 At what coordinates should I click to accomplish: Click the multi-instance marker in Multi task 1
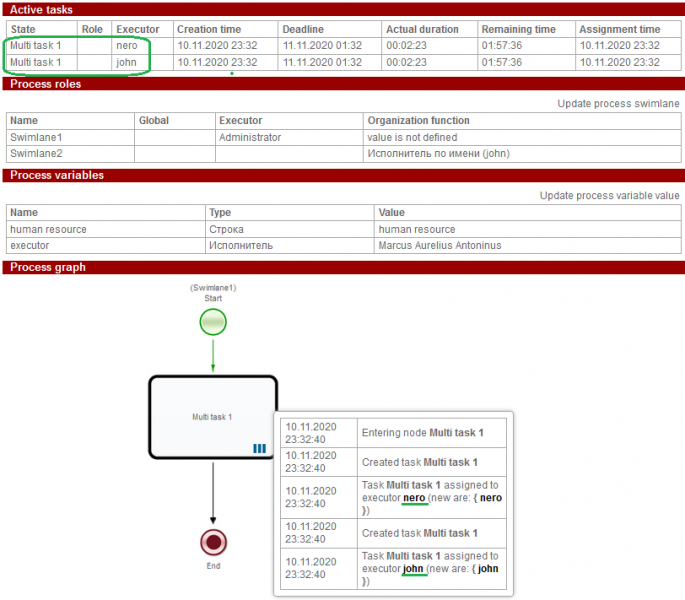[x=260, y=449]
